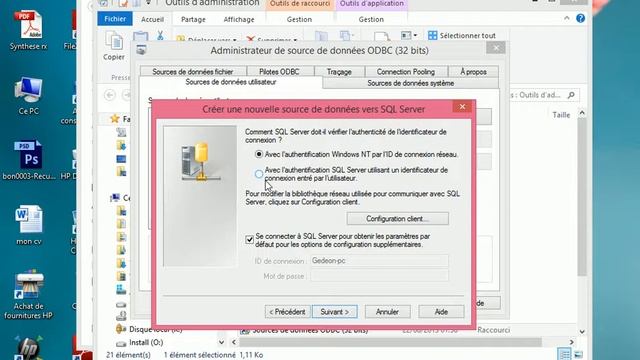Click the Explorer back navigation arrow
The height and width of the screenshot is (360, 640).
pyautogui.click(x=110, y=95)
